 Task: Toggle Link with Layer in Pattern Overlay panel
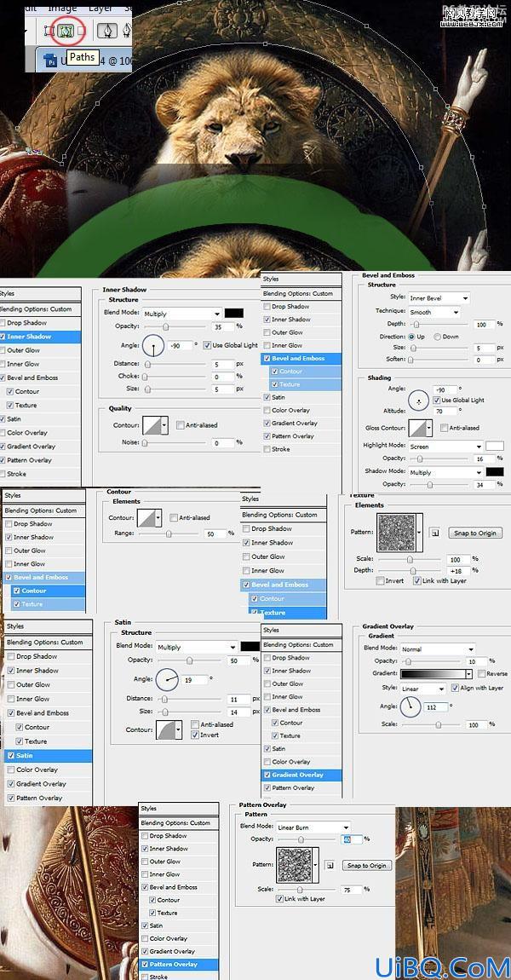pyautogui.click(x=279, y=899)
